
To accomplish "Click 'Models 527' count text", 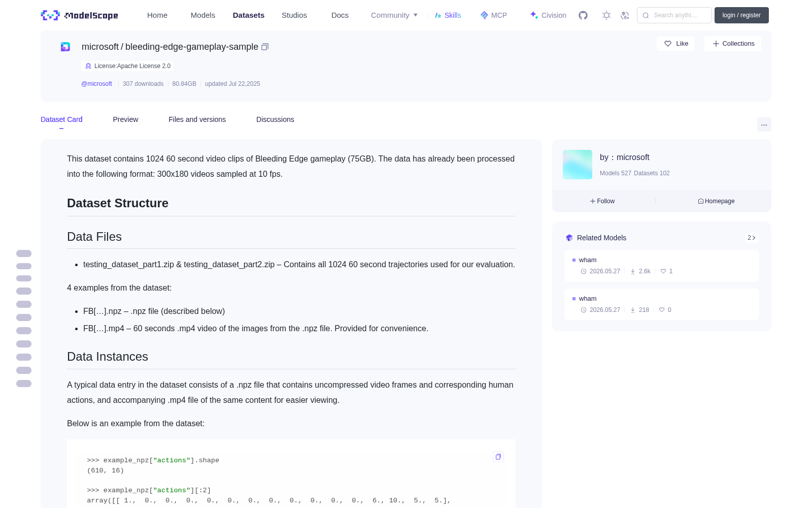I will pyautogui.click(x=616, y=173).
